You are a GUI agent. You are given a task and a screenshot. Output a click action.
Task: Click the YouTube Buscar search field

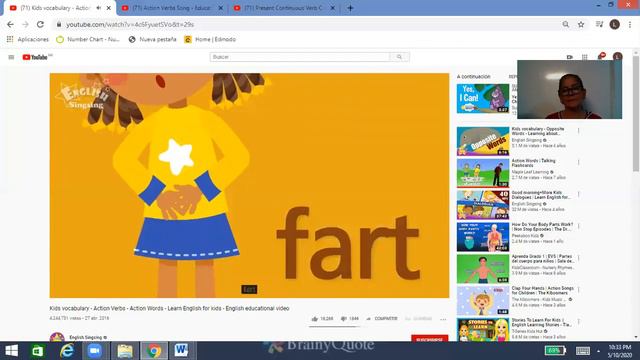[300, 57]
